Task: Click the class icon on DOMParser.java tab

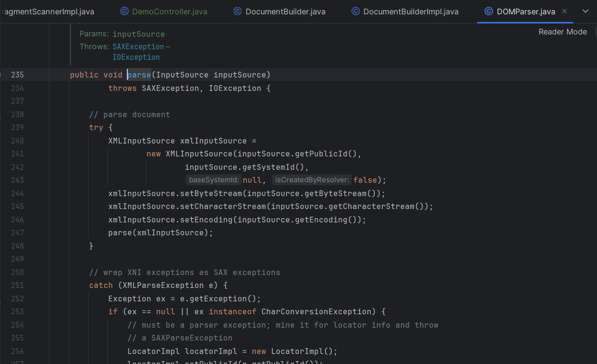Action: tap(489, 11)
